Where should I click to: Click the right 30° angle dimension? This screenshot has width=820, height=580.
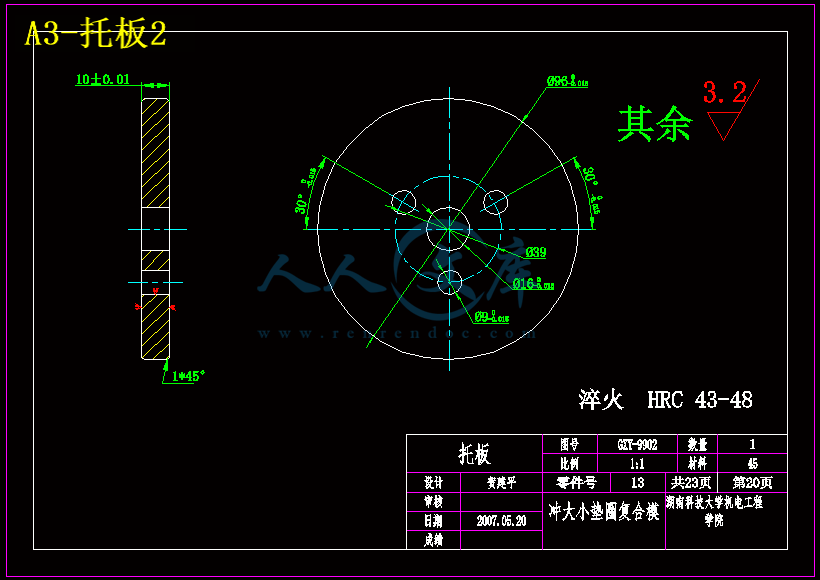tap(592, 190)
